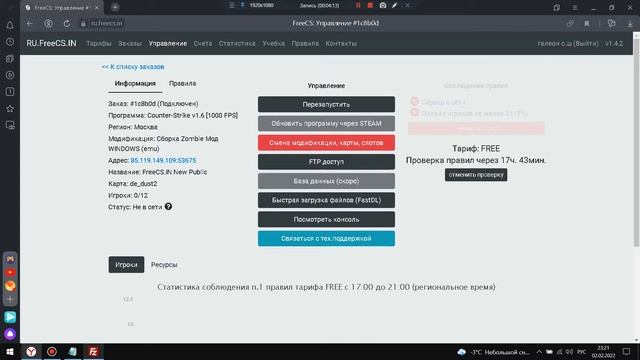Open the Заказы menu item

[130, 43]
